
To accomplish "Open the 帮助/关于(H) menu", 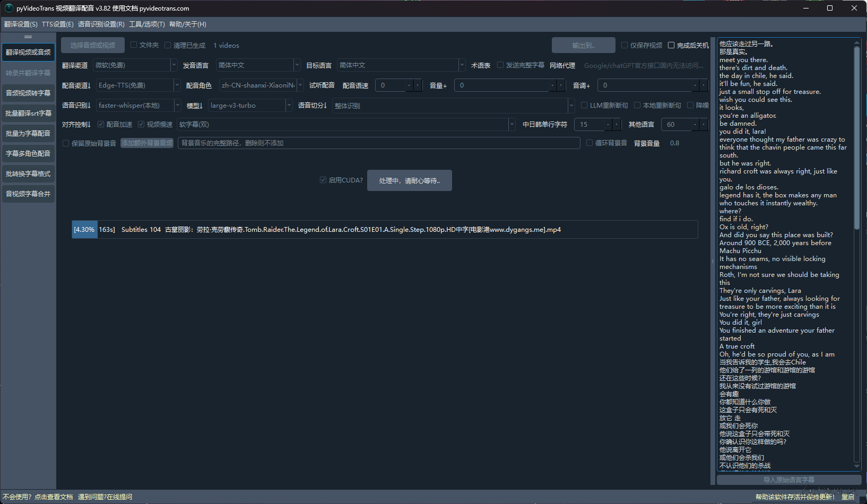I will pos(188,24).
